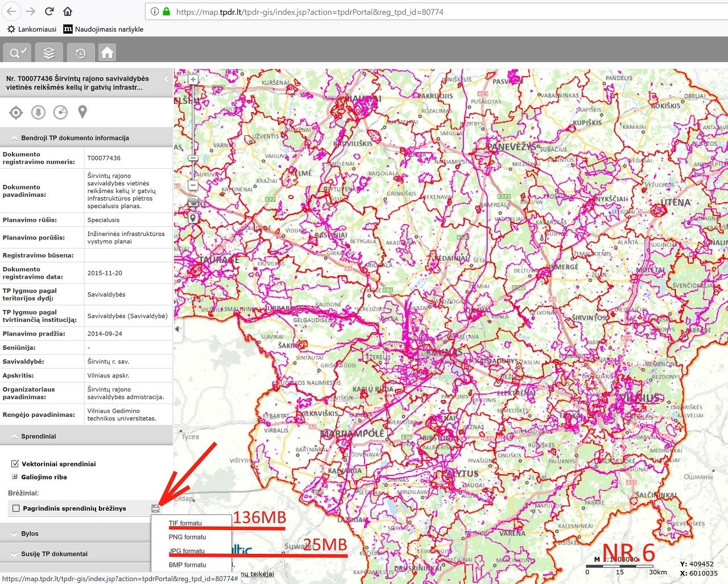Click the small arrow on the map's left edge

coord(177,329)
